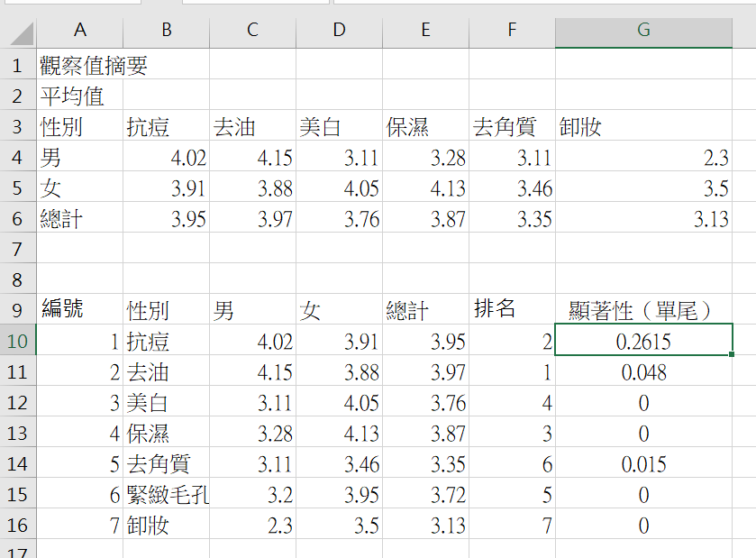This screenshot has width=756, height=558.
Task: Select the 緊緻毛孔 cell in row 15
Action: [x=167, y=494]
